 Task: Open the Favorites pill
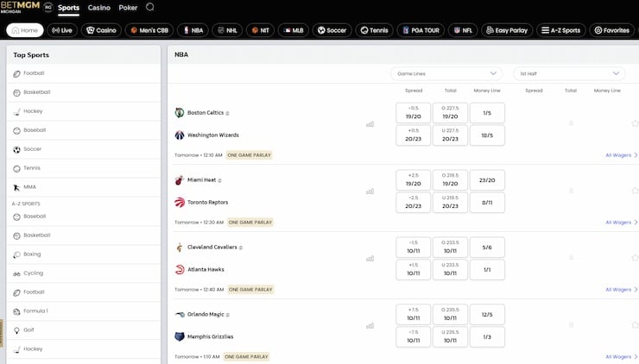coord(611,30)
